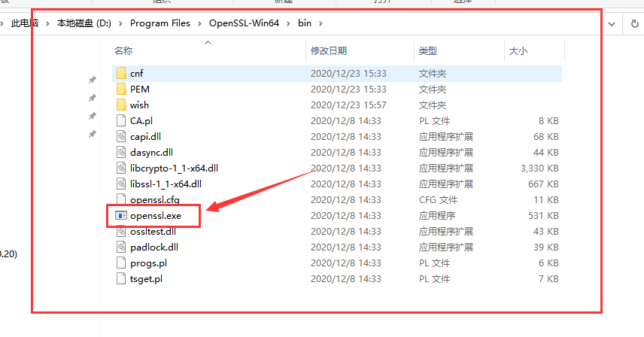Click the 68 KB size value
Screen dimensions: 644x337
pos(546,137)
